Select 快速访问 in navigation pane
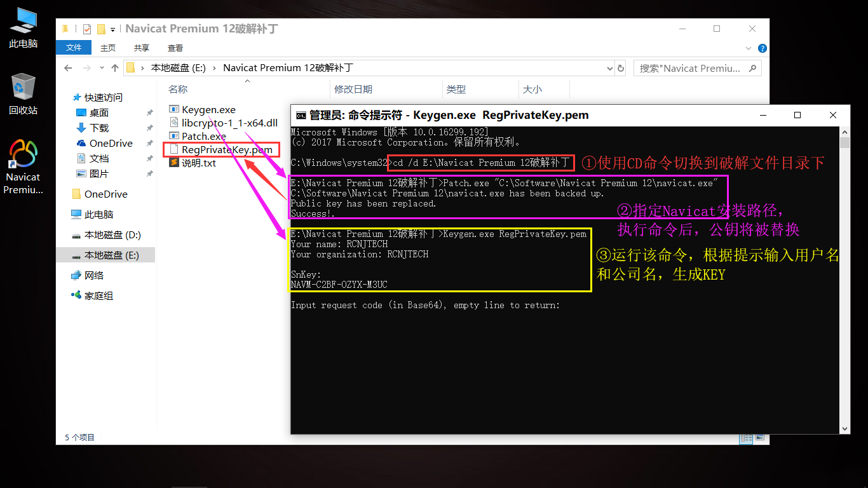 click(x=104, y=97)
